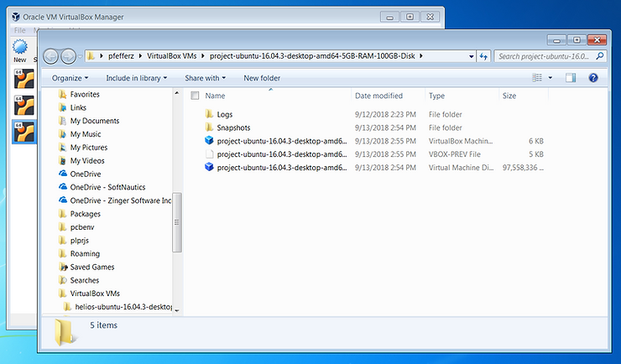Open the view options dropdown arrow

(x=551, y=77)
